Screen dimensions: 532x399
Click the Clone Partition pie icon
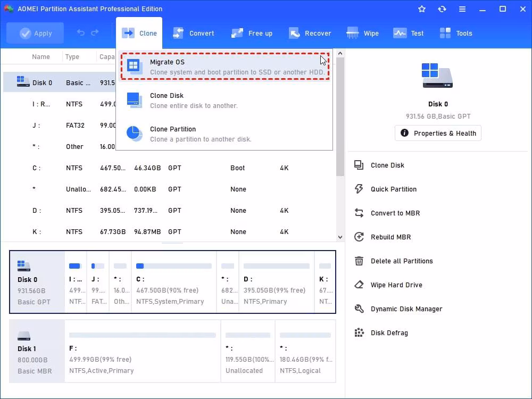click(135, 134)
